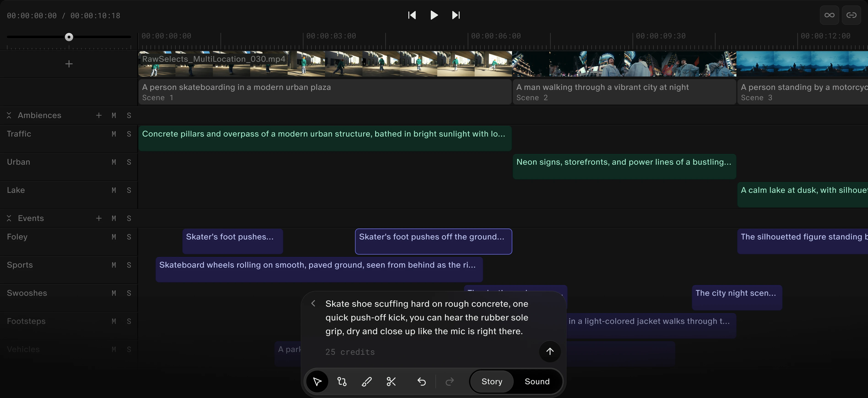This screenshot has width=868, height=398.
Task: Mute the Traffic ambience track
Action: 114,134
